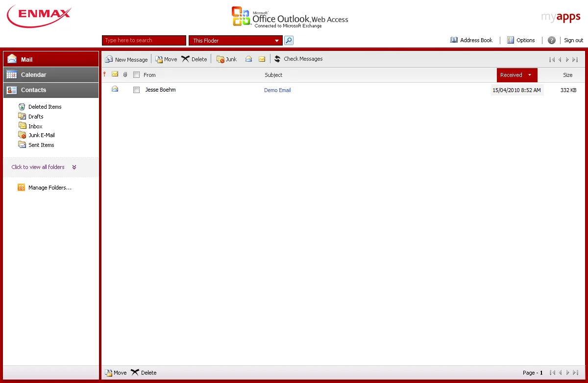The height and width of the screenshot is (383, 588).
Task: Click Delete in the bottom toolbar
Action: (x=144, y=373)
